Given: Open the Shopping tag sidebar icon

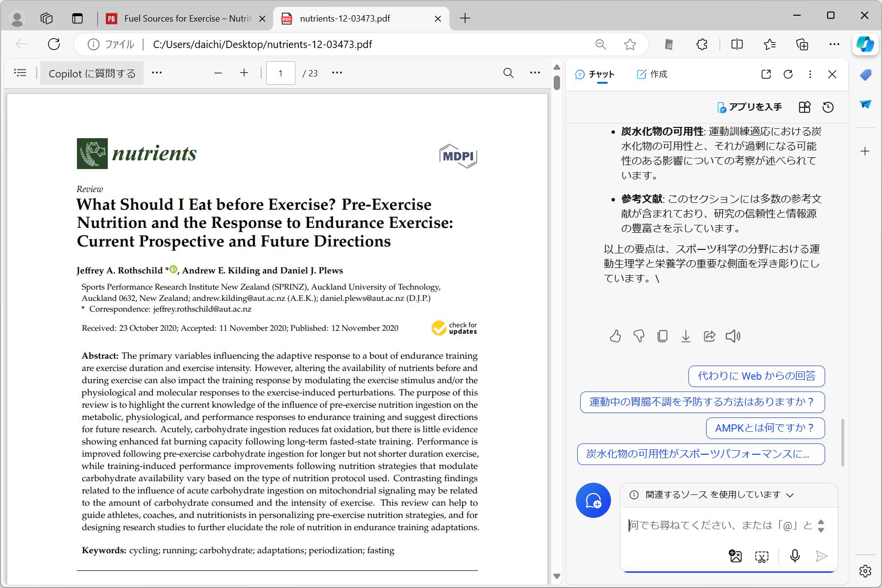Looking at the screenshot, I should pos(865,74).
